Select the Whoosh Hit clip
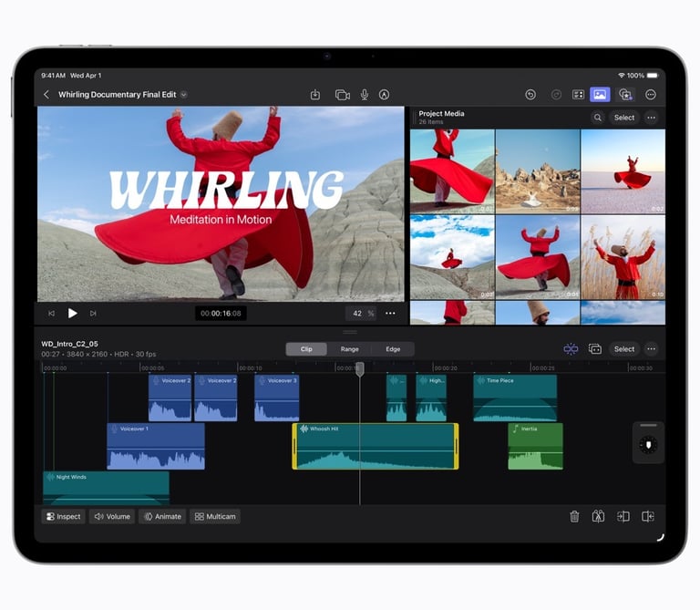The image size is (700, 610). pyautogui.click(x=375, y=446)
